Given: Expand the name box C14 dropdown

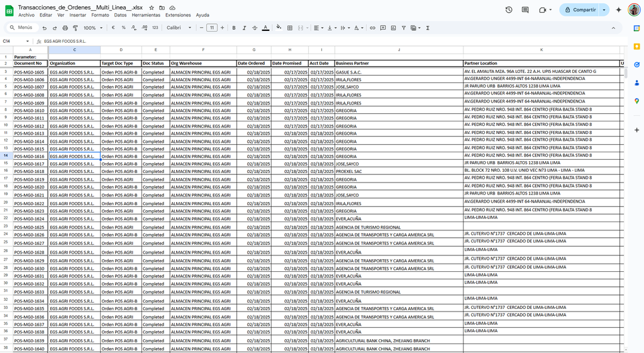Looking at the screenshot, I should (x=28, y=41).
